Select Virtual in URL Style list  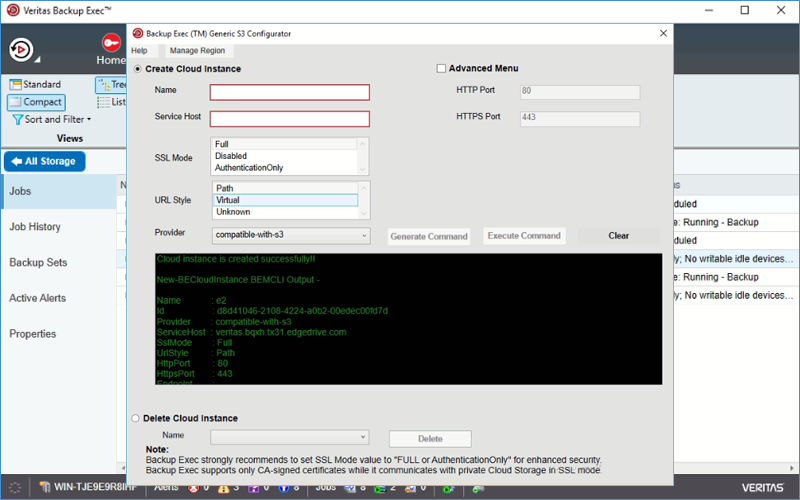coord(285,200)
